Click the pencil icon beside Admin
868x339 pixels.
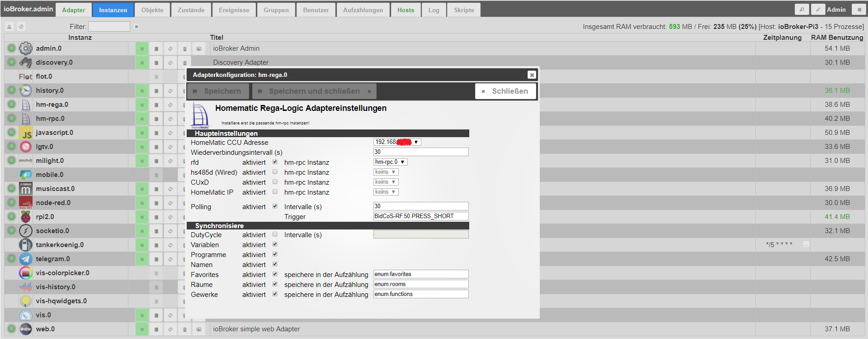818,10
